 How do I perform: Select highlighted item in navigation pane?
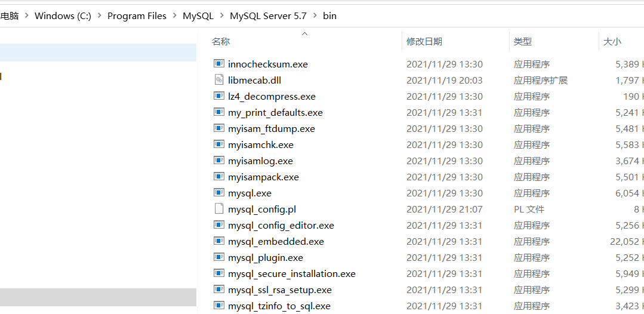click(98, 53)
